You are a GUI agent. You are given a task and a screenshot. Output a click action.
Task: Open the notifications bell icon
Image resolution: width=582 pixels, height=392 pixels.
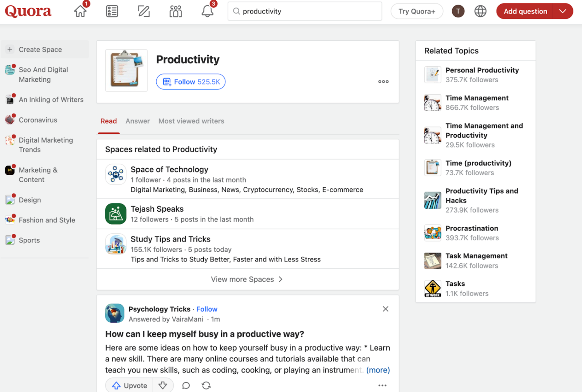[x=208, y=11]
